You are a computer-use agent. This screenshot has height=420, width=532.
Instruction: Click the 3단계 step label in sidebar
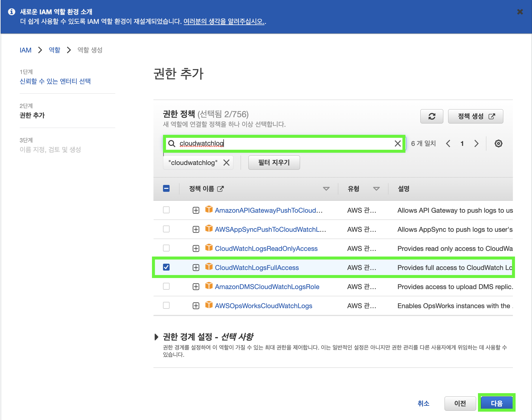click(x=26, y=140)
